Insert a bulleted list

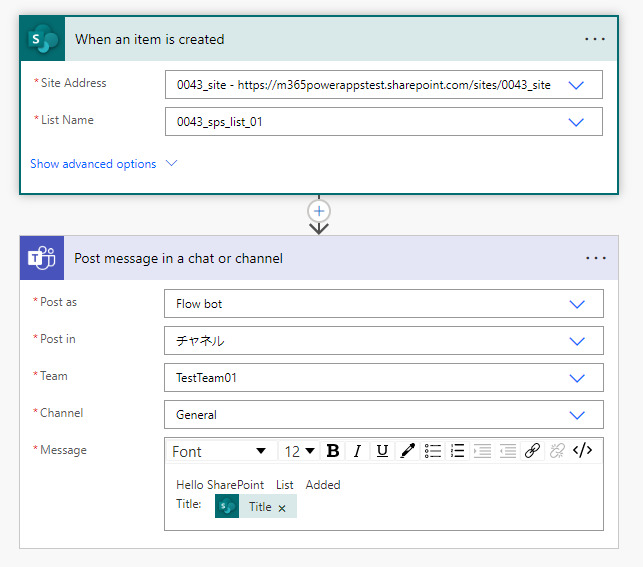(433, 451)
